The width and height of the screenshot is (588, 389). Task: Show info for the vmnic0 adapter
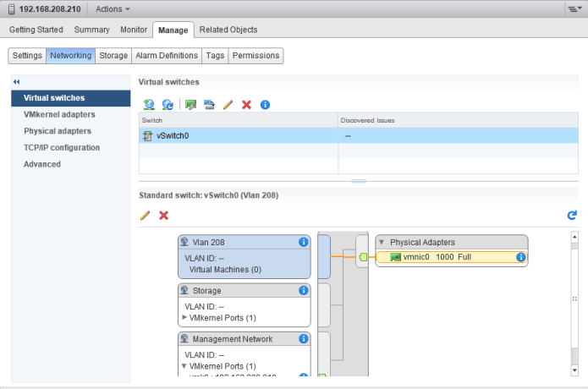tap(521, 257)
